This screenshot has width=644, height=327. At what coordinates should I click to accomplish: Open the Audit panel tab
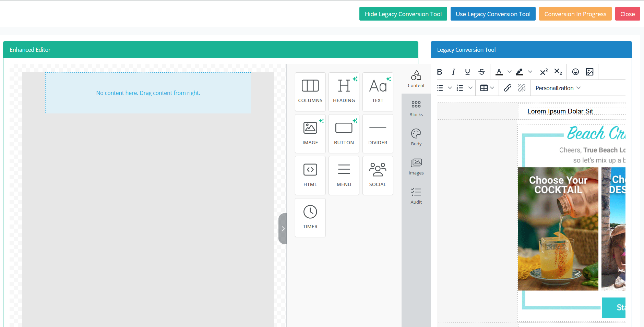416,195
